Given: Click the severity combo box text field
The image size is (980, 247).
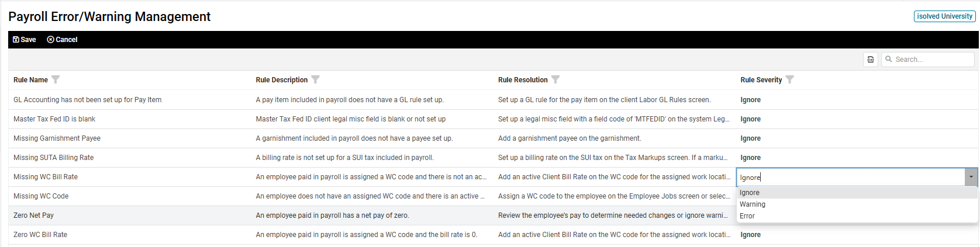Looking at the screenshot, I should pos(848,177).
